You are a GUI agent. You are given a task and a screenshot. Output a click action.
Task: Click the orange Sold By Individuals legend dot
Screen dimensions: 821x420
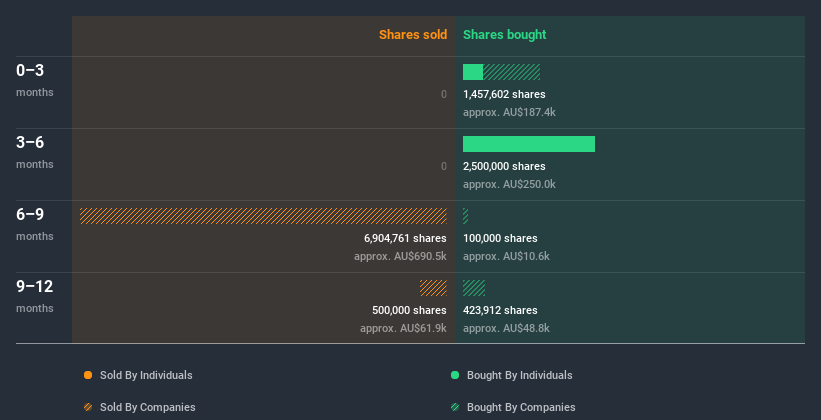tap(88, 375)
